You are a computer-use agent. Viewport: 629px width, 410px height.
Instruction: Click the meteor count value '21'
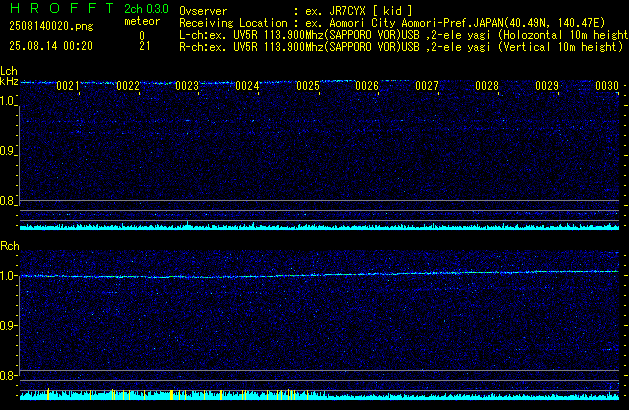145,46
